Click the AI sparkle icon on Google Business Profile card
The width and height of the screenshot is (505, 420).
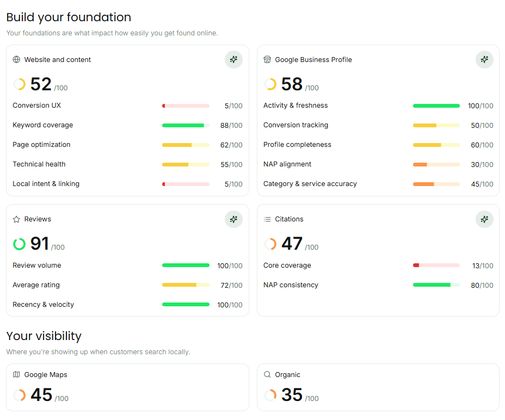click(484, 60)
